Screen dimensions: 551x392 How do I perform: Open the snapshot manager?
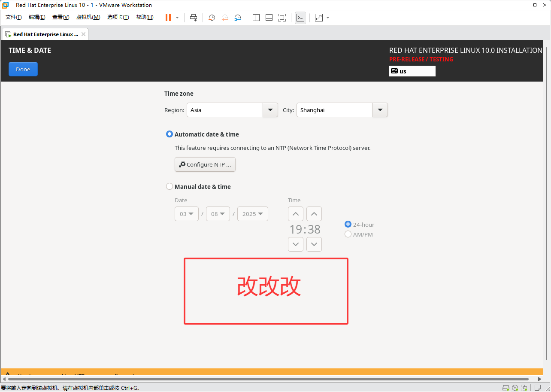(x=238, y=18)
